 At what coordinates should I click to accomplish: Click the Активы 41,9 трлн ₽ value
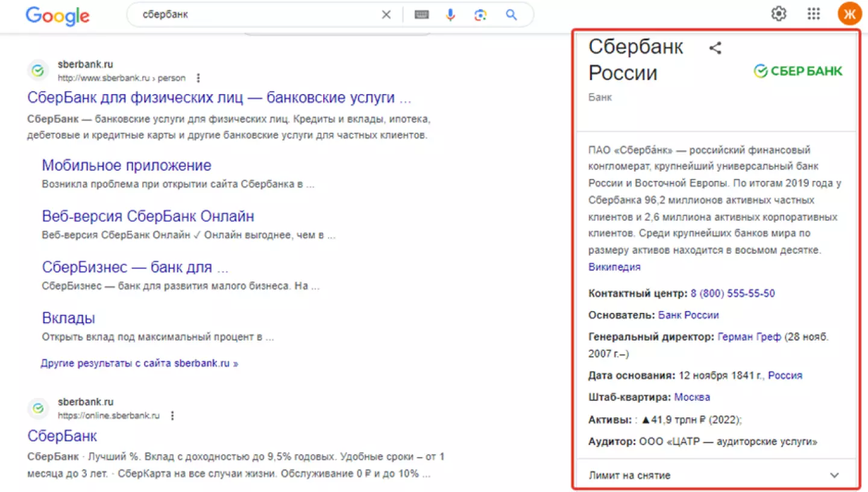click(x=691, y=420)
